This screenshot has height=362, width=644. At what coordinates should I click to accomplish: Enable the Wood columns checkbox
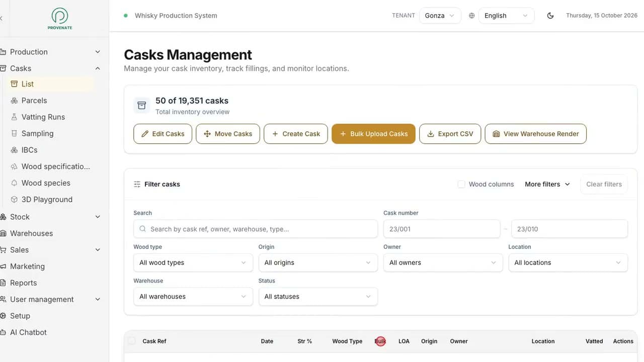click(x=461, y=185)
